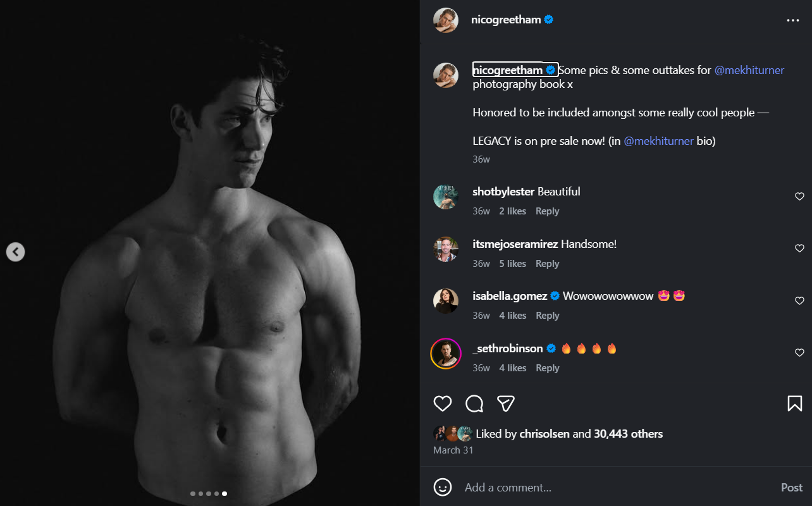Reply to isabella.gomez's comment
The image size is (812, 506).
547,316
